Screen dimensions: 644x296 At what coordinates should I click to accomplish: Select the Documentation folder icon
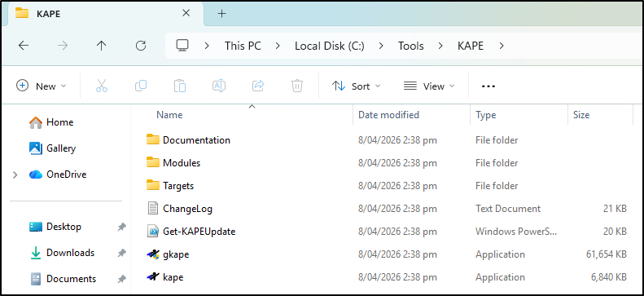tap(153, 139)
